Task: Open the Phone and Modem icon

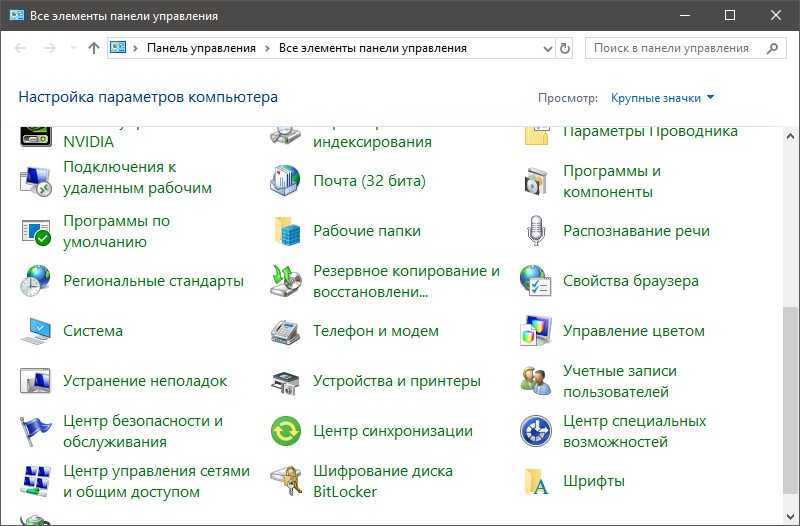Action: pos(285,332)
